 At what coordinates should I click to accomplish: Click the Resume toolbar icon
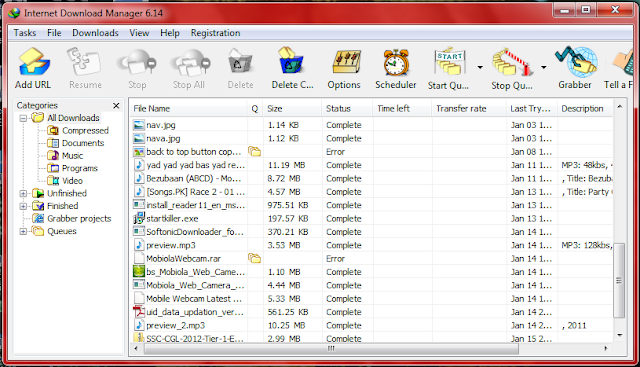coord(85,62)
